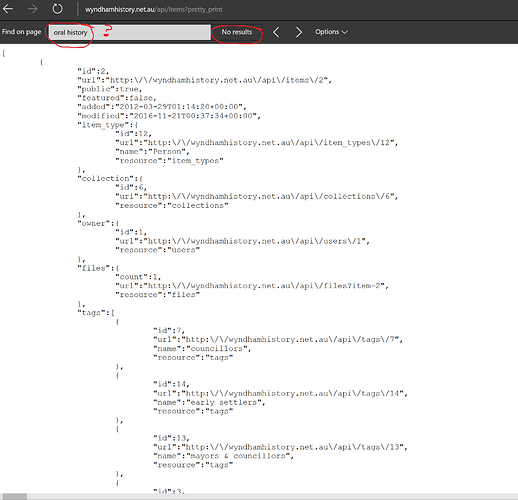
Task: Click the Find on page search field
Action: point(130,32)
